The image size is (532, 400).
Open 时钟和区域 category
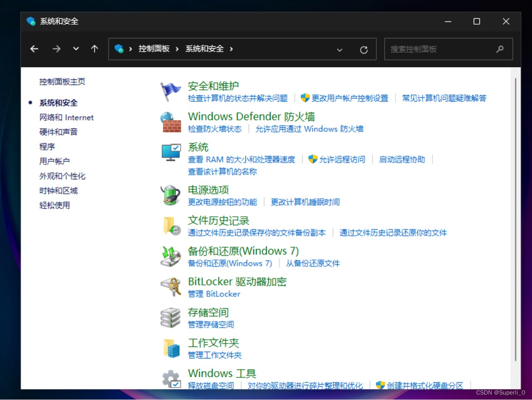[59, 191]
